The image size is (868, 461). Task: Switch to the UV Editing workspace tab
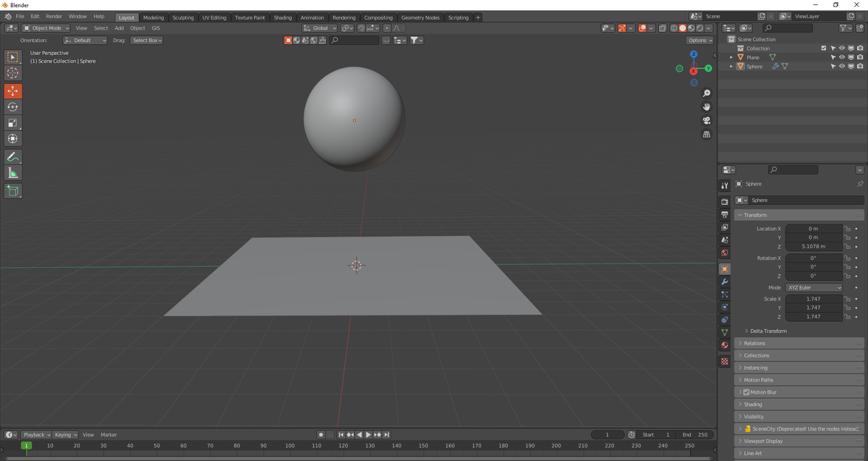pyautogui.click(x=214, y=17)
